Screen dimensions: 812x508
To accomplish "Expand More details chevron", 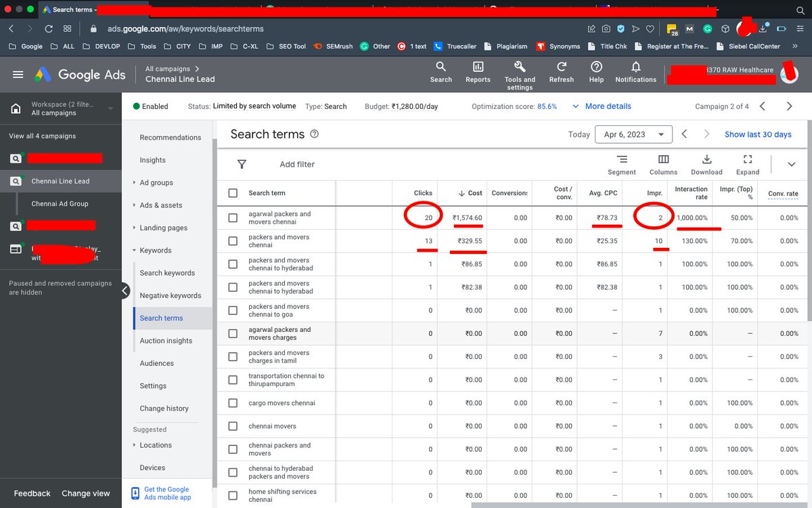I will click(576, 106).
